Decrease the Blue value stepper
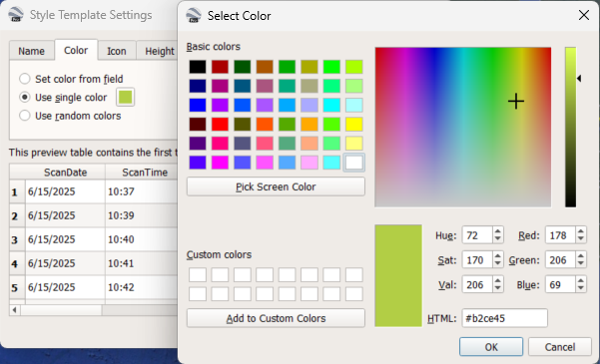This screenshot has height=364, width=600. pyautogui.click(x=581, y=288)
